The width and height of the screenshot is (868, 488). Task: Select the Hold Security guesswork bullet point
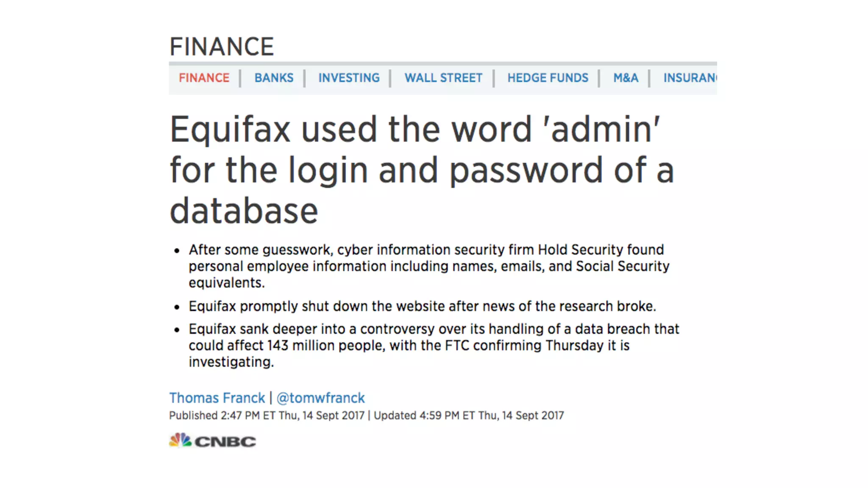pyautogui.click(x=428, y=266)
